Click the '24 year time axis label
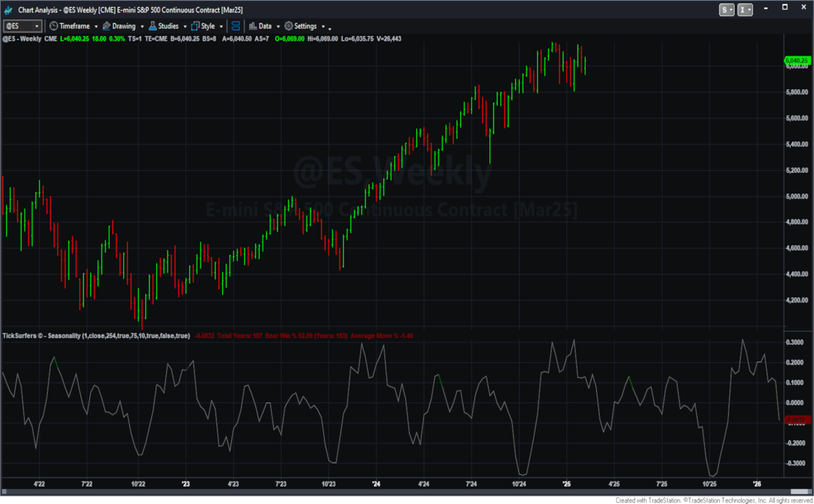Image resolution: width=814 pixels, height=504 pixels. tap(376, 484)
